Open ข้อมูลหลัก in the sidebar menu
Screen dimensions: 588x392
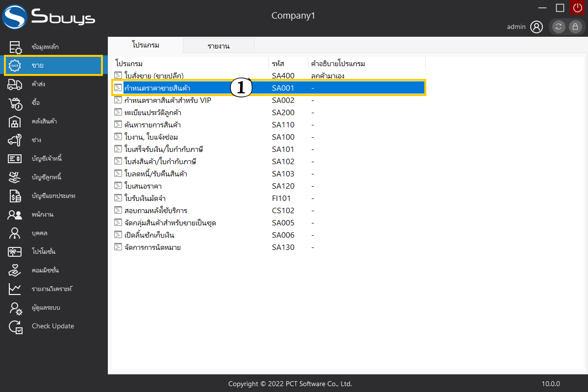[45, 47]
